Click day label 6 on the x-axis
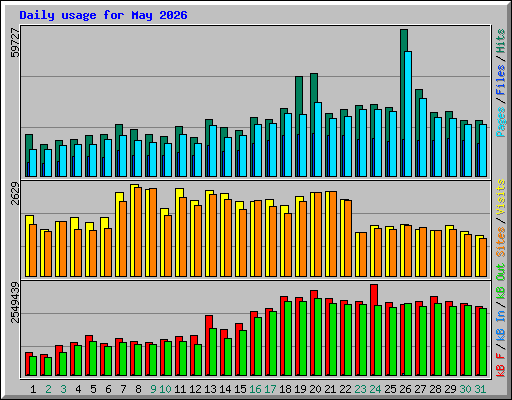 click(x=108, y=389)
